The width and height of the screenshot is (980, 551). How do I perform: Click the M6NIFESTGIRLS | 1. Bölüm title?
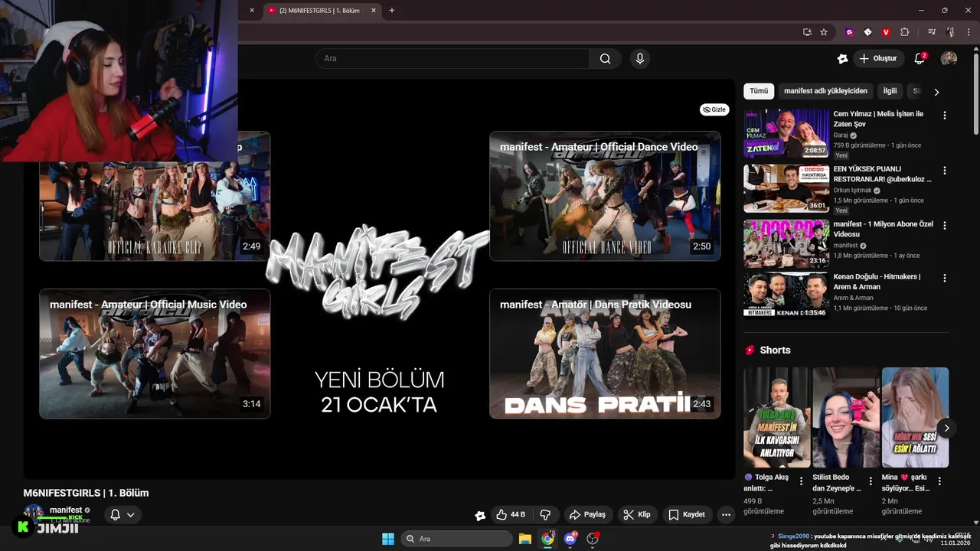click(x=86, y=493)
